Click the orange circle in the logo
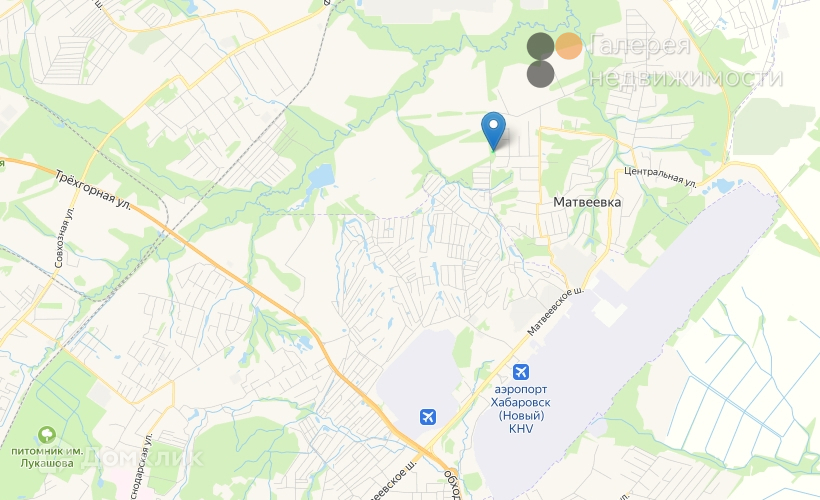 568,46
